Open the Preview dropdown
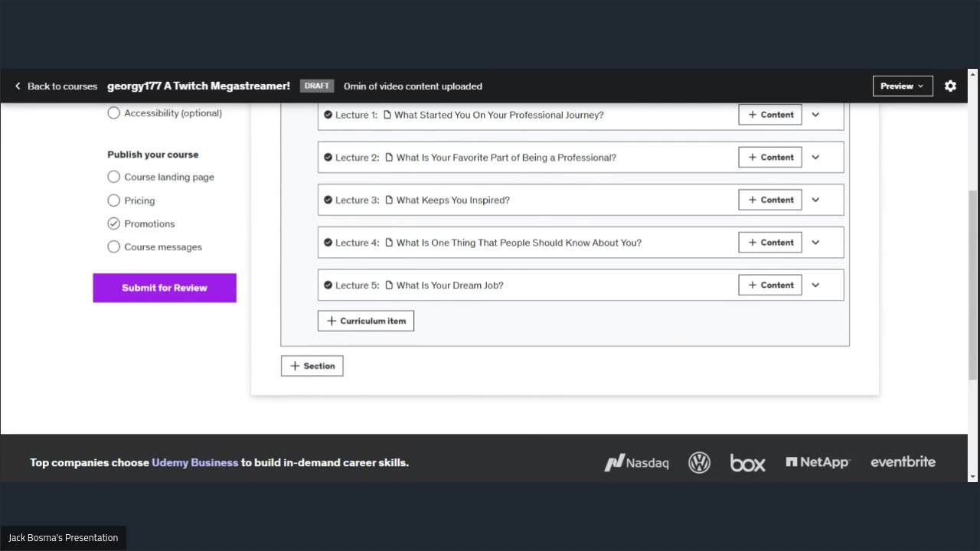Viewport: 980px width, 551px height. pyautogui.click(x=903, y=86)
